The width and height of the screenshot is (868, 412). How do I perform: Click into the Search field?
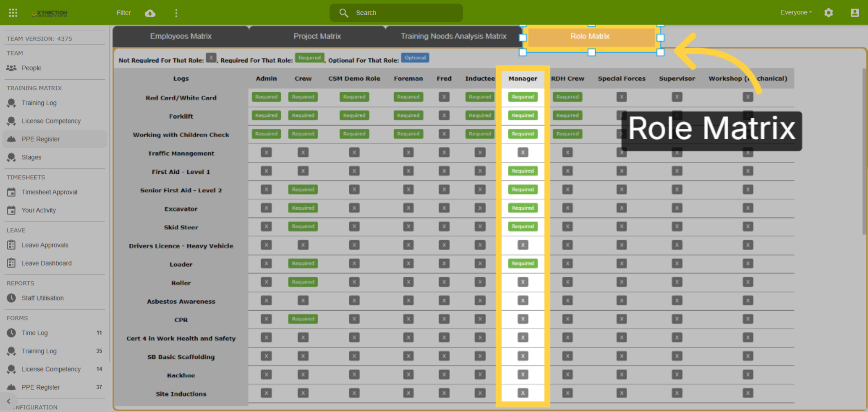coord(396,13)
